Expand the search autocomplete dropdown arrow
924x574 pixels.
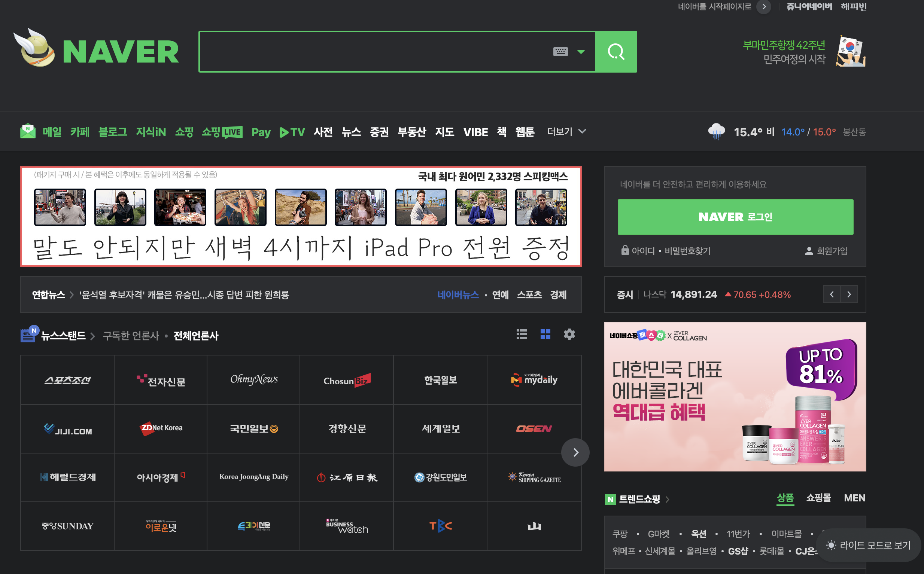click(581, 52)
